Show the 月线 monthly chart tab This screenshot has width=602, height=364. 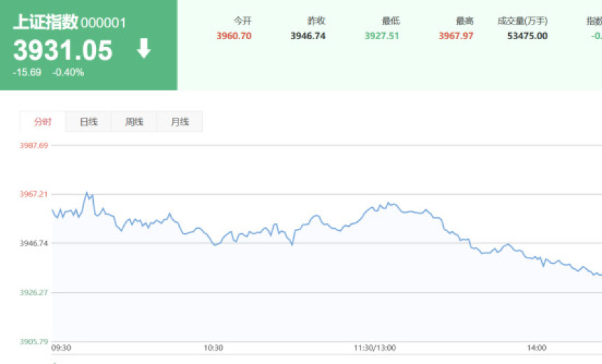[x=180, y=122]
